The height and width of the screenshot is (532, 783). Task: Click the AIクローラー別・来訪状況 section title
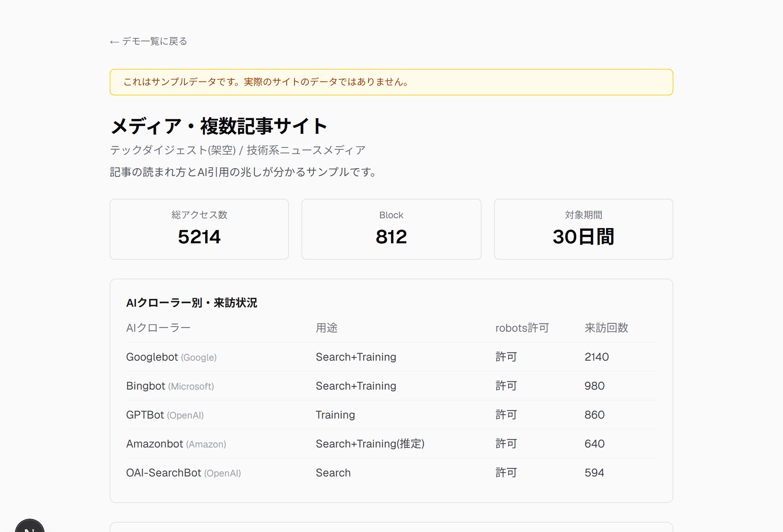[x=191, y=303]
